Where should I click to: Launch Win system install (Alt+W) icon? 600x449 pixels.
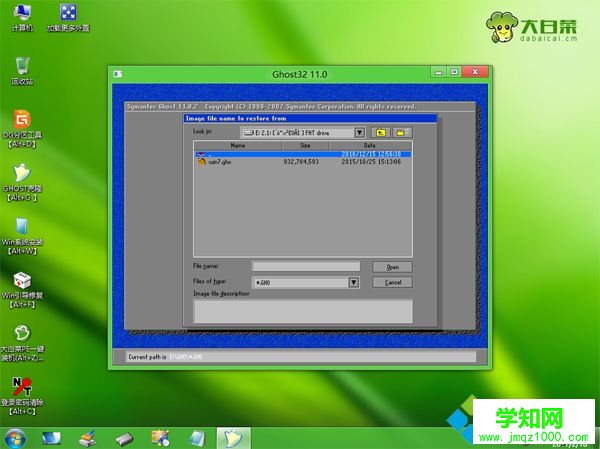(22, 236)
